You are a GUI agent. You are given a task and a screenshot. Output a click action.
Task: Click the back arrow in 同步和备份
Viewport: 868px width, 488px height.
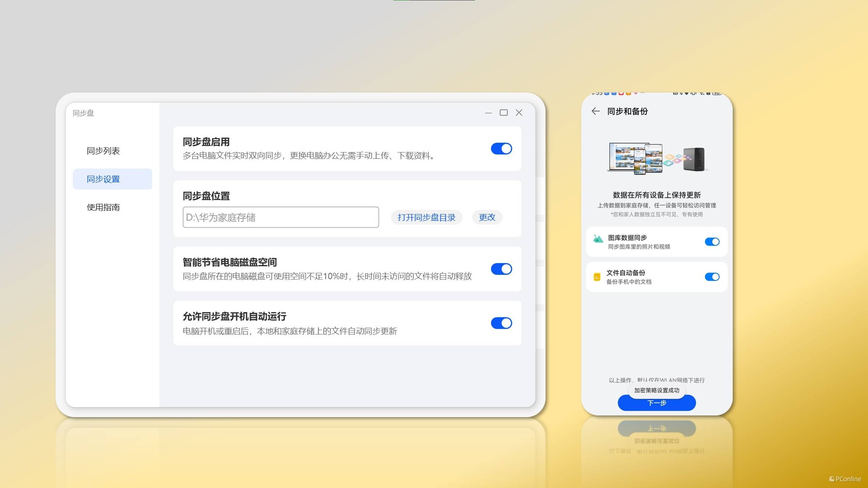point(596,111)
